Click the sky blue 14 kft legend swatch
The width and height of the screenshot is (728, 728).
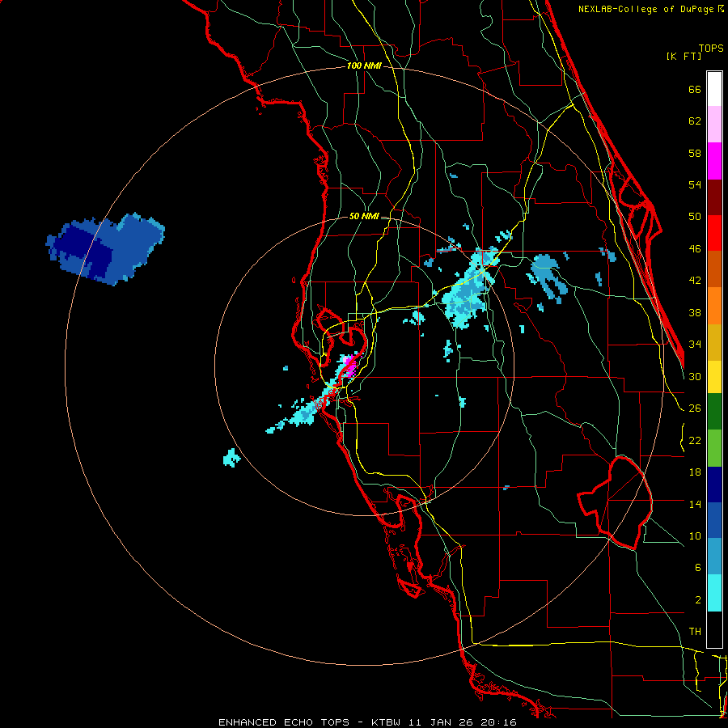tap(714, 557)
